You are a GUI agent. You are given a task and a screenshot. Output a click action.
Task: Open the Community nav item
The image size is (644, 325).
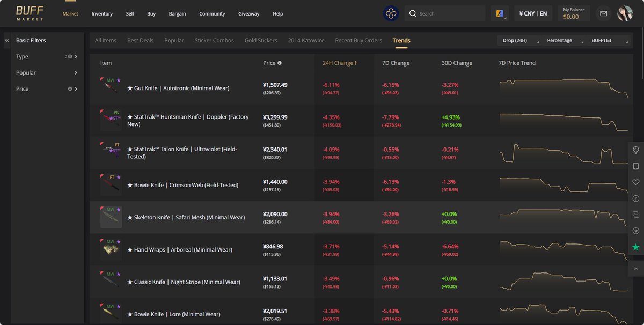212,14
